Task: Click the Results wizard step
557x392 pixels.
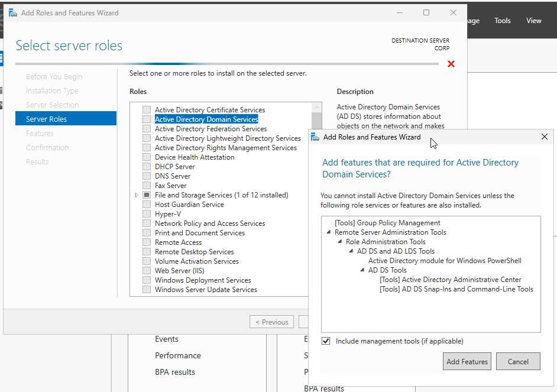Action: pos(37,162)
